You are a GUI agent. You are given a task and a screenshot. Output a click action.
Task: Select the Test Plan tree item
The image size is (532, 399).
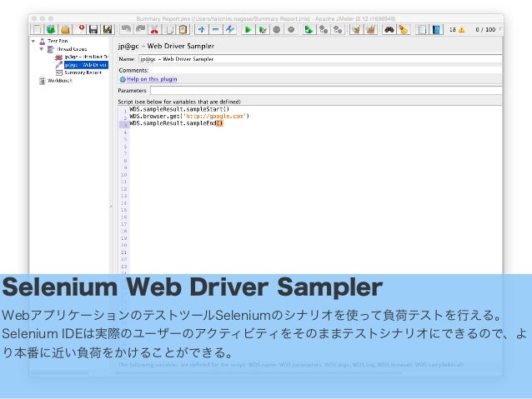58,41
